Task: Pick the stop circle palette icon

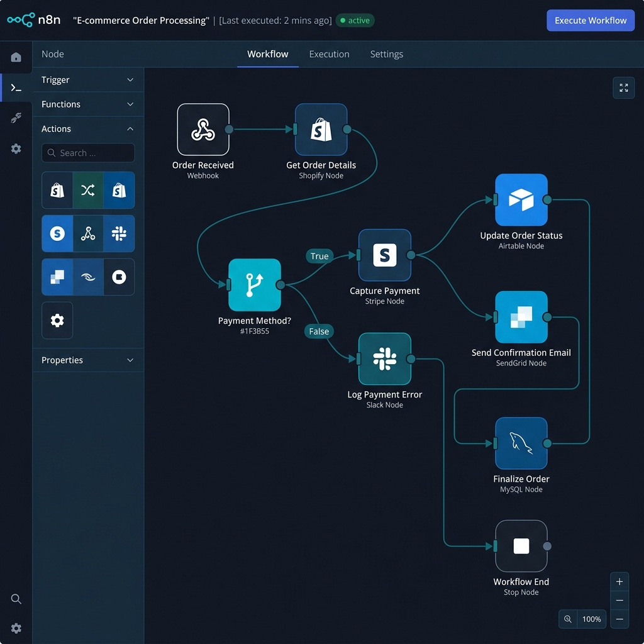Action: point(119,277)
